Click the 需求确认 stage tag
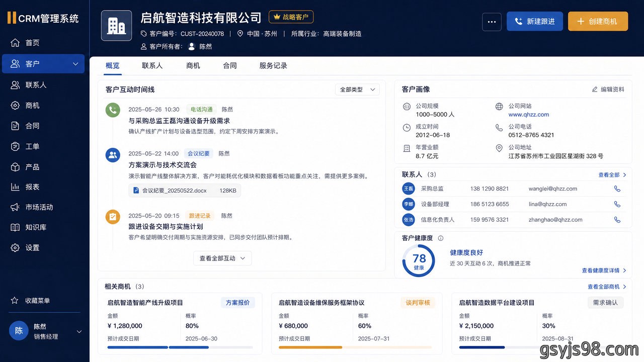 point(605,303)
